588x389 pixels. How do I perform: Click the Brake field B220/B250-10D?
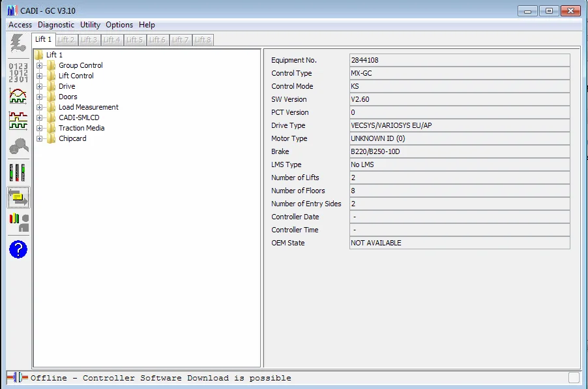tap(460, 151)
